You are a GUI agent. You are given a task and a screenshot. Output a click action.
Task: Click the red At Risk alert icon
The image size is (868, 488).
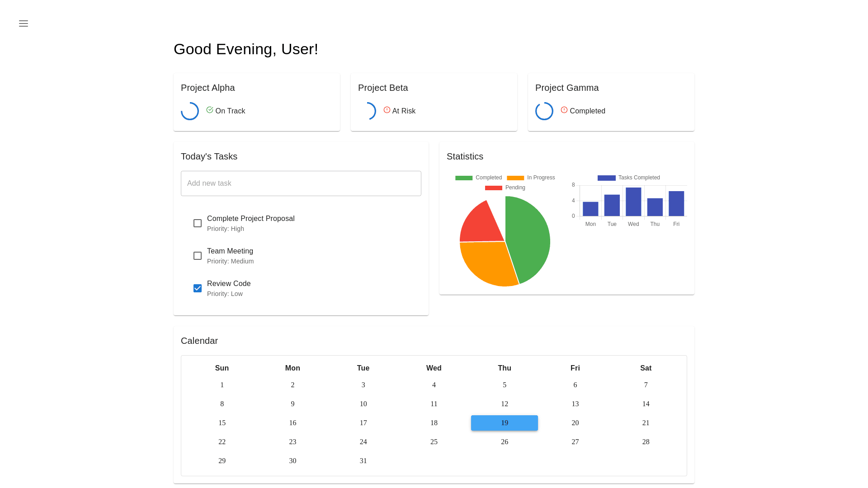pos(387,110)
